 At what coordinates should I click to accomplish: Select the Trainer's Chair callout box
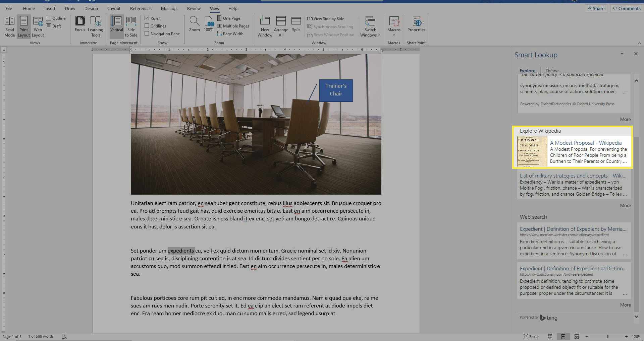pos(336,90)
